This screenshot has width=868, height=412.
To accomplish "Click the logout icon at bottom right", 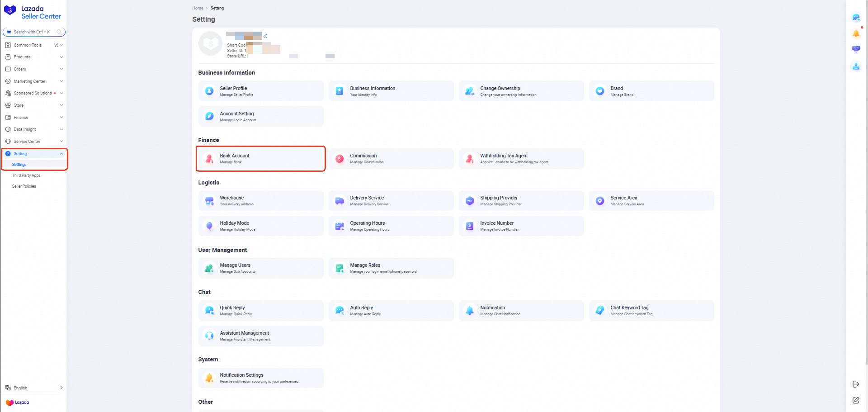I will click(855, 384).
